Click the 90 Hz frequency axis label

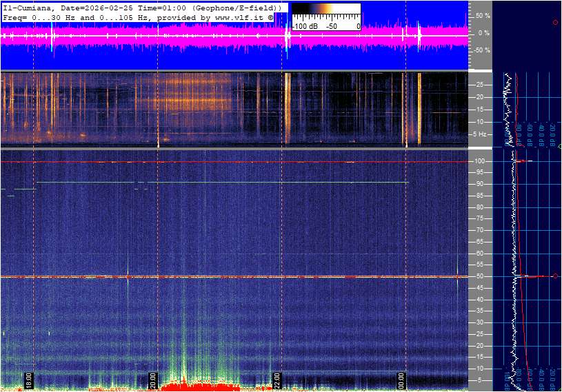coord(479,184)
